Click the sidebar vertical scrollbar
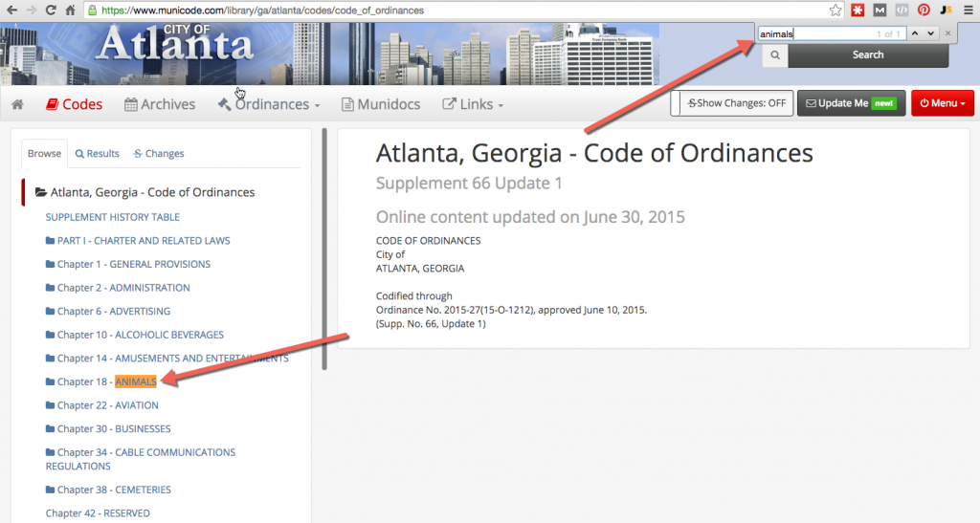This screenshot has height=523, width=980. 324,249
